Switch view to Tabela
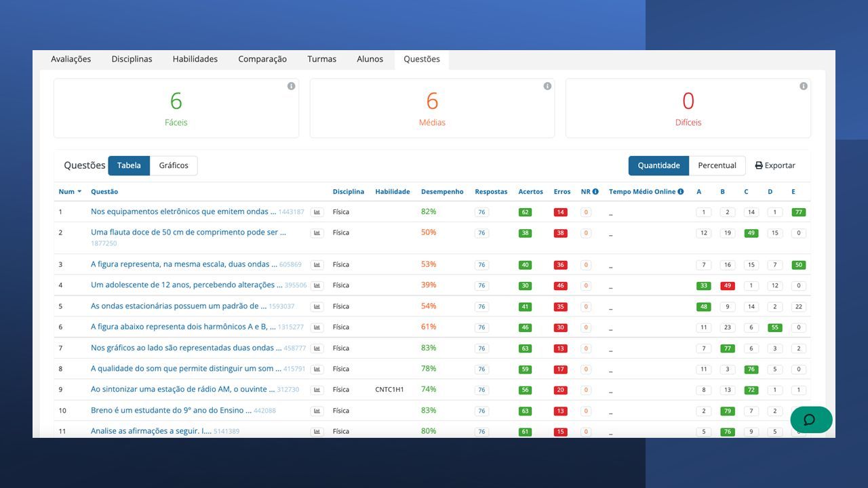Image resolution: width=868 pixels, height=488 pixels. pyautogui.click(x=129, y=165)
